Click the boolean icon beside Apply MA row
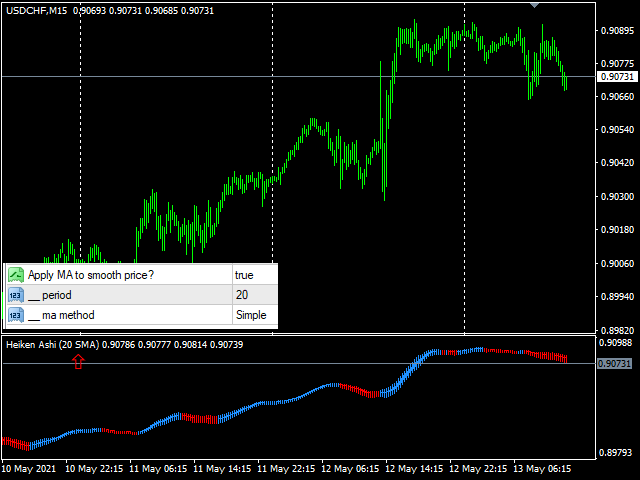640x480 pixels. pyautogui.click(x=15, y=275)
